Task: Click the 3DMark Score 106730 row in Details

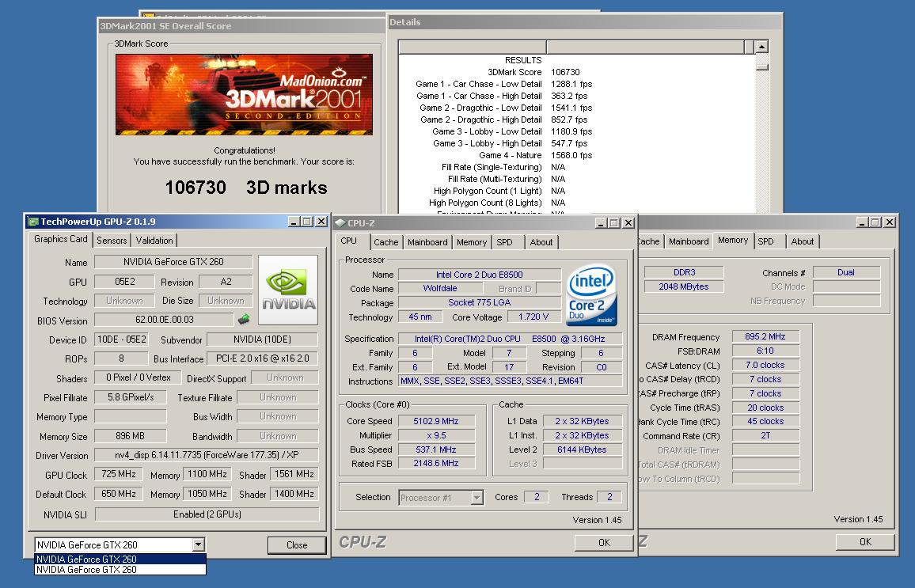Action: click(x=576, y=72)
